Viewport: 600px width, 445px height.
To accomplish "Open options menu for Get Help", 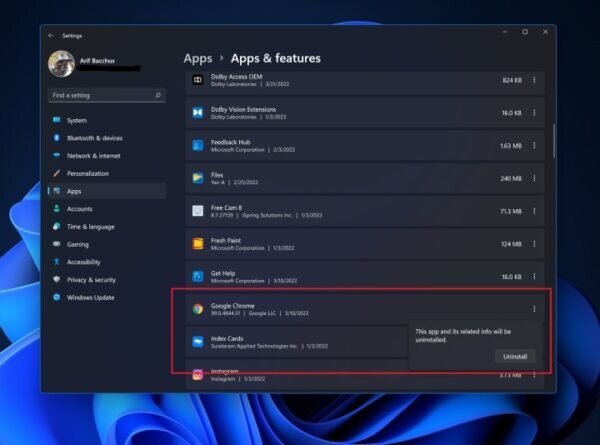I will [534, 276].
